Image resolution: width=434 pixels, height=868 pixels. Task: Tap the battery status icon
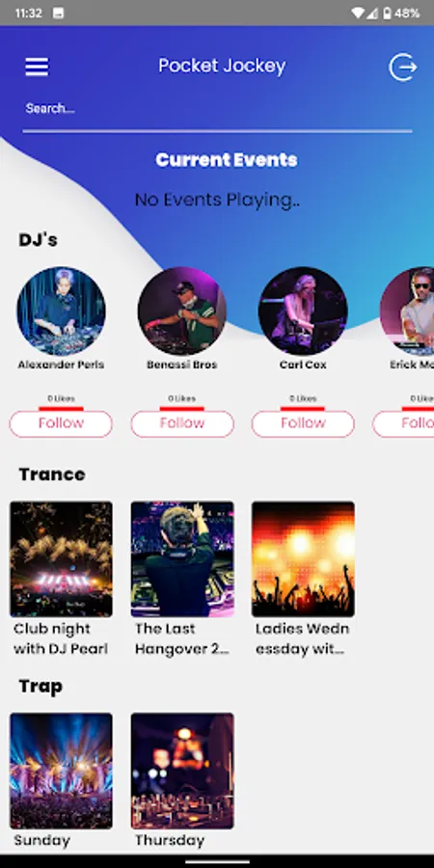(x=387, y=13)
